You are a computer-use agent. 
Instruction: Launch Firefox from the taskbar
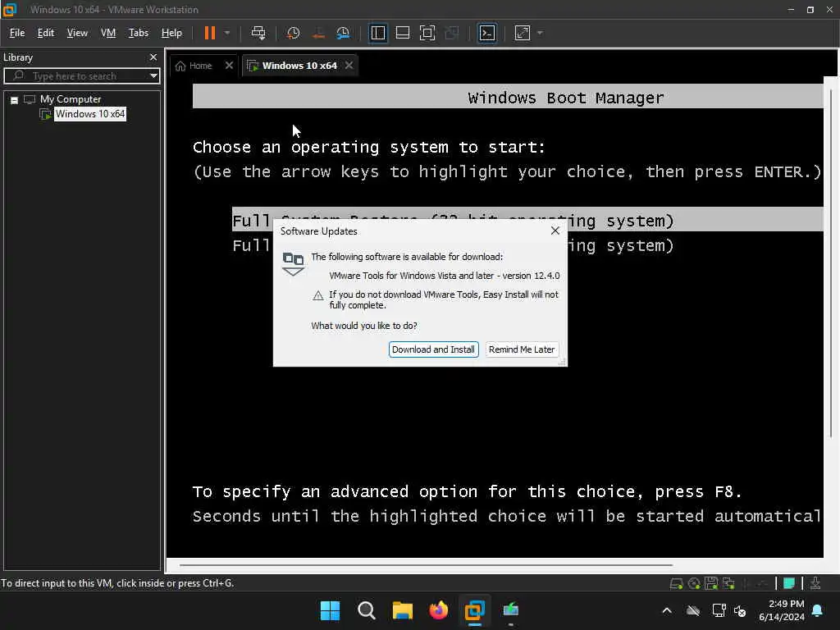(x=439, y=610)
